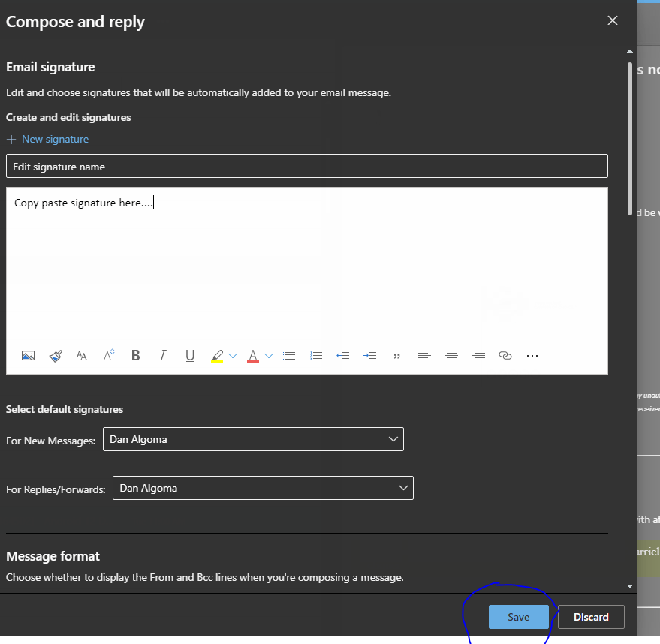Apply italic formatting
Screen dimensions: 660x644
pos(162,356)
